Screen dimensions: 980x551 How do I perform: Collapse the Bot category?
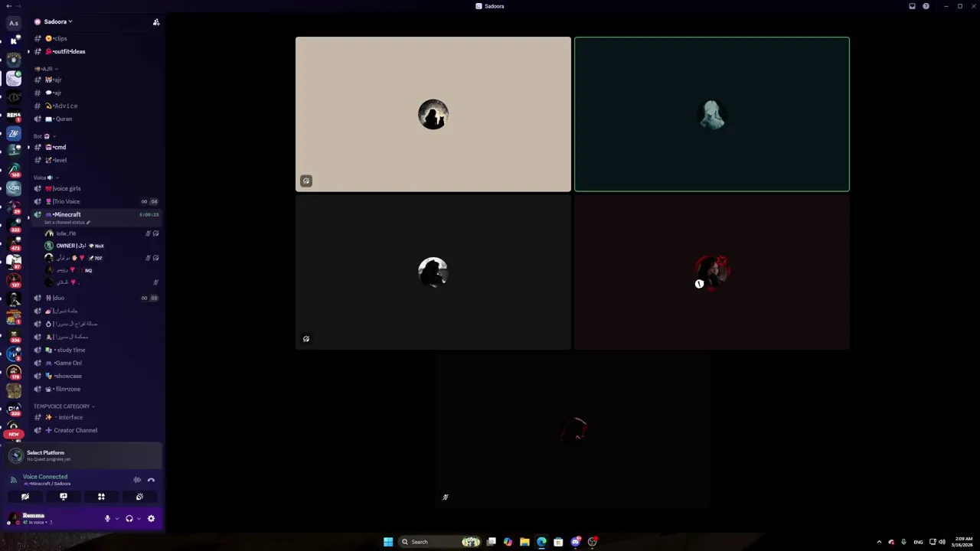point(44,136)
